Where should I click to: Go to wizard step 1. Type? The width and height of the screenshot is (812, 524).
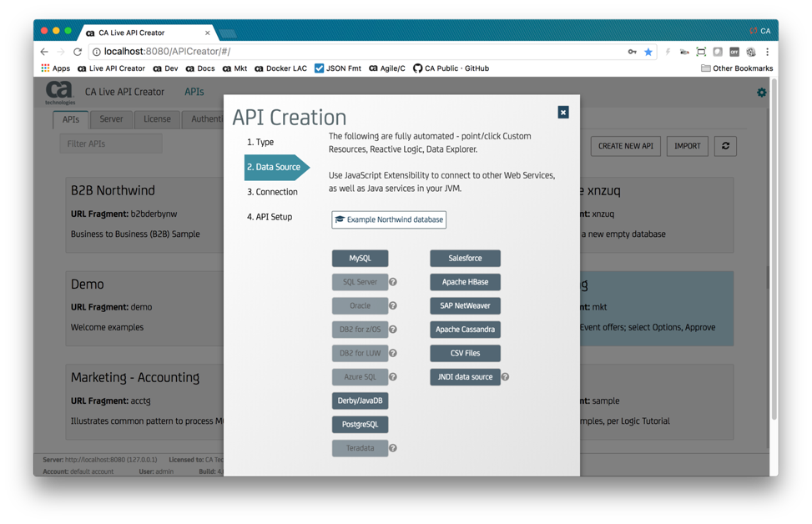[260, 143]
